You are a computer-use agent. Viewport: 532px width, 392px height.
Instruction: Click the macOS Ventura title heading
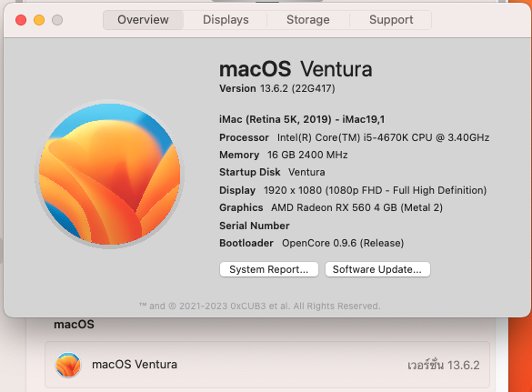pyautogui.click(x=296, y=69)
